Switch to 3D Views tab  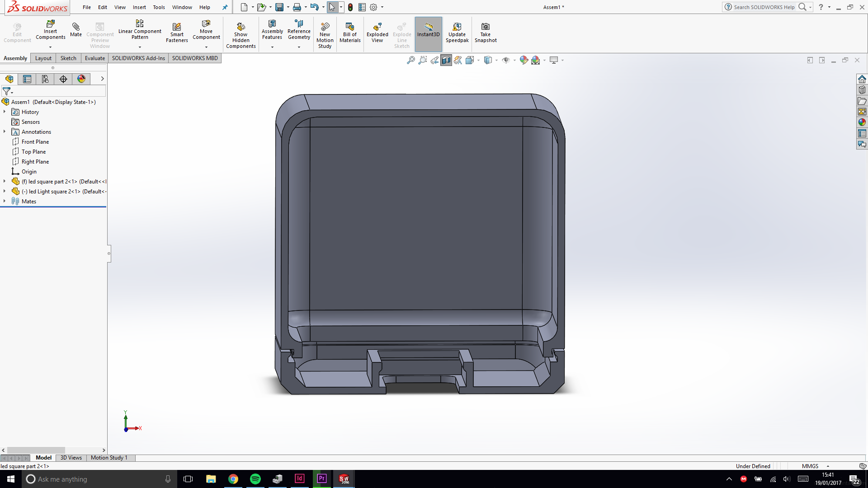pos(71,458)
